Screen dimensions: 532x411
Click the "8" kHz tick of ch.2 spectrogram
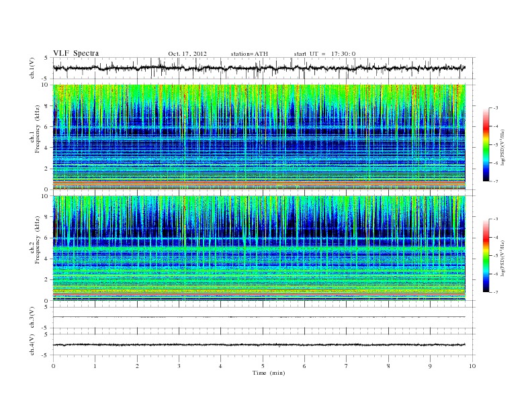click(x=46, y=217)
